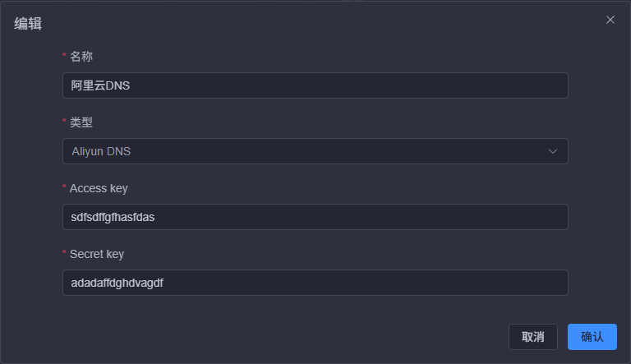Click the red asterisk beside 类型
The image size is (631, 364).
click(x=65, y=122)
